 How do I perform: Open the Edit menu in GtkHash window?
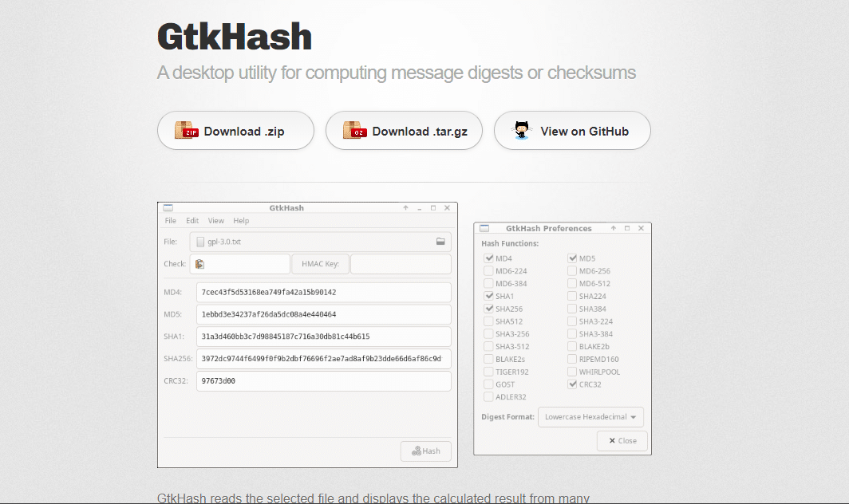click(192, 220)
